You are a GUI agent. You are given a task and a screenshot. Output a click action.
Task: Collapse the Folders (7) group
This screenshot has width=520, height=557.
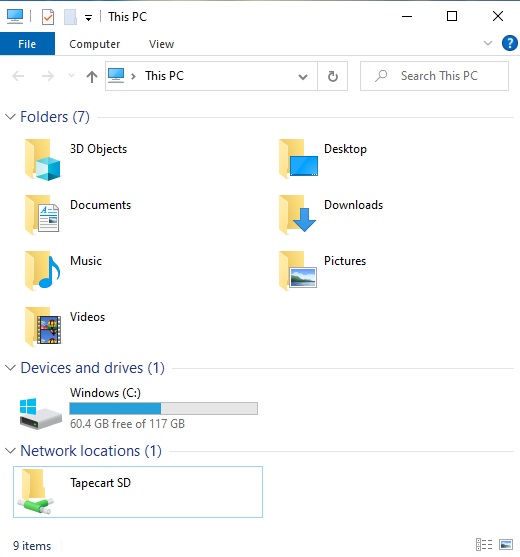[x=10, y=117]
